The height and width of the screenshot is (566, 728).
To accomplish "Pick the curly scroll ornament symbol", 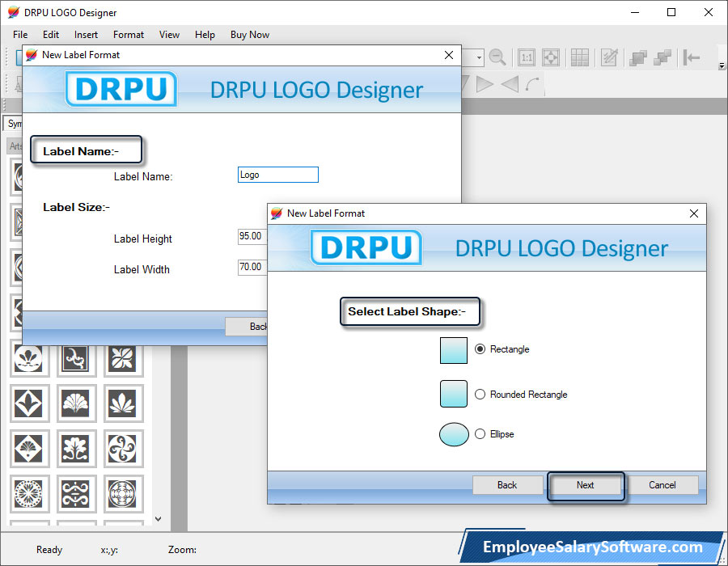I will pos(76,359).
